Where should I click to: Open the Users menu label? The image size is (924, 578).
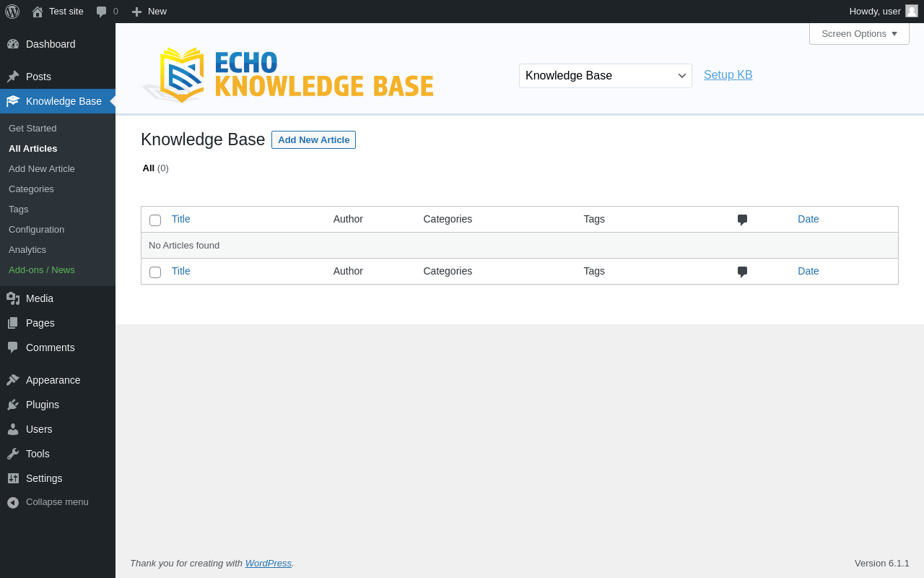coord(39,429)
